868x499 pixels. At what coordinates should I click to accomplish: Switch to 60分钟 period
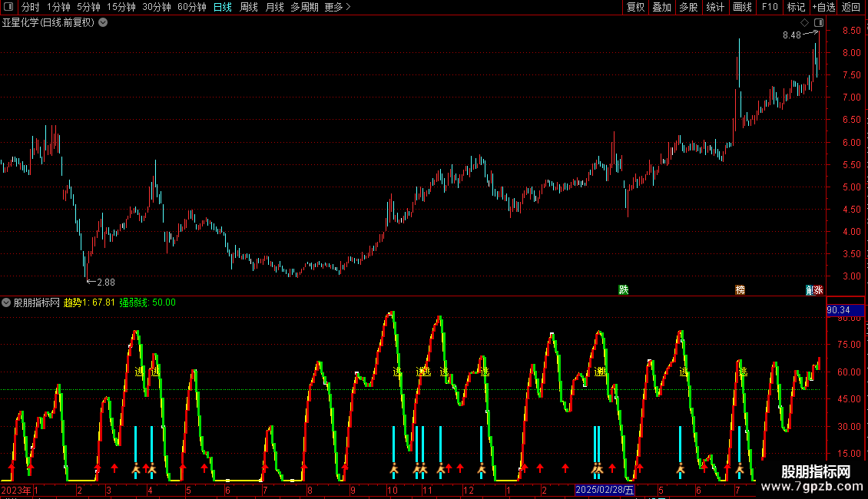(191, 7)
